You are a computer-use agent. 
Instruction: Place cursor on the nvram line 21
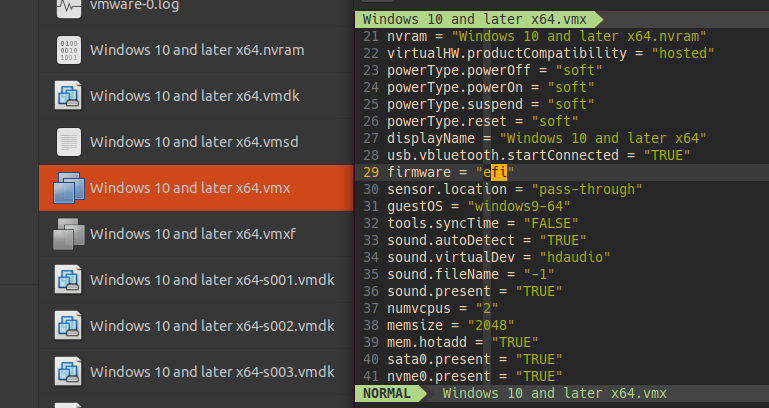pyautogui.click(x=546, y=36)
